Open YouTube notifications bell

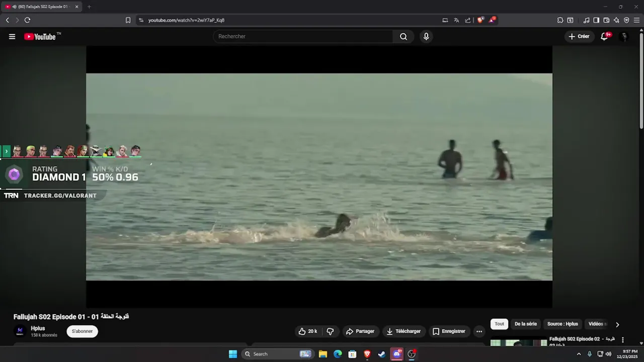(605, 36)
